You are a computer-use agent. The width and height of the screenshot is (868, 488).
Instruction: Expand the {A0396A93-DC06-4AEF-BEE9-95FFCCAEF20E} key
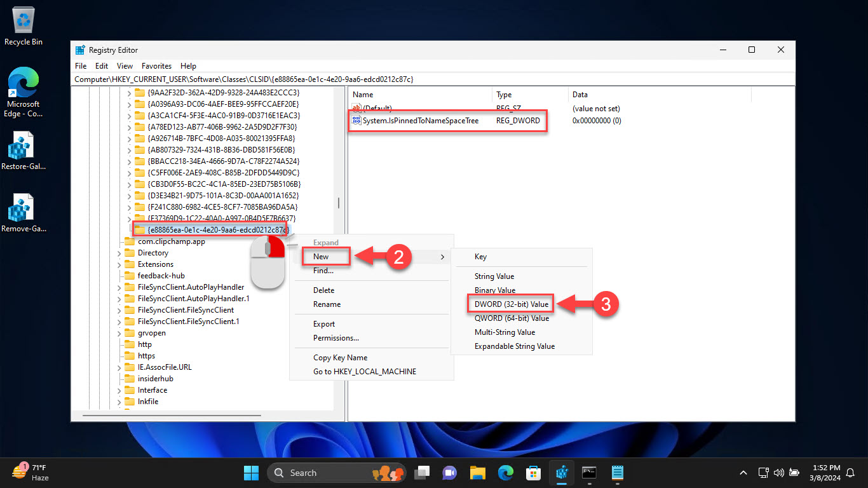130,104
